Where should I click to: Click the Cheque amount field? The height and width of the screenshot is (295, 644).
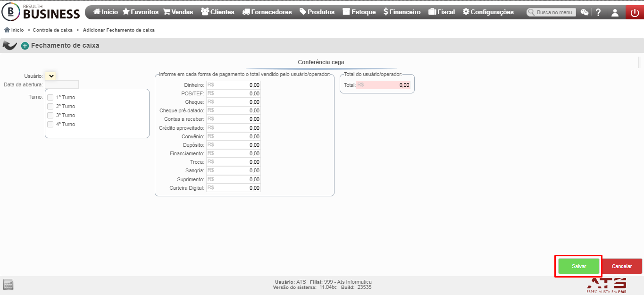click(x=234, y=102)
